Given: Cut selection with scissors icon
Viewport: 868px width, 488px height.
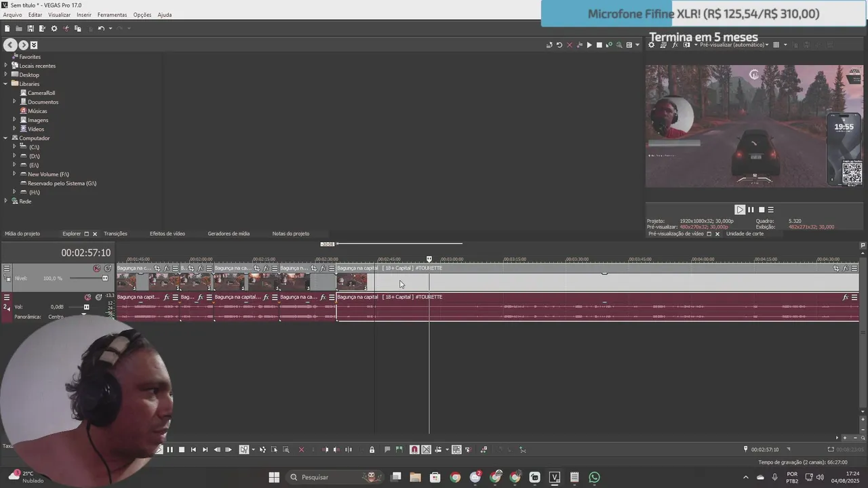Looking at the screenshot, I should tap(66, 28).
